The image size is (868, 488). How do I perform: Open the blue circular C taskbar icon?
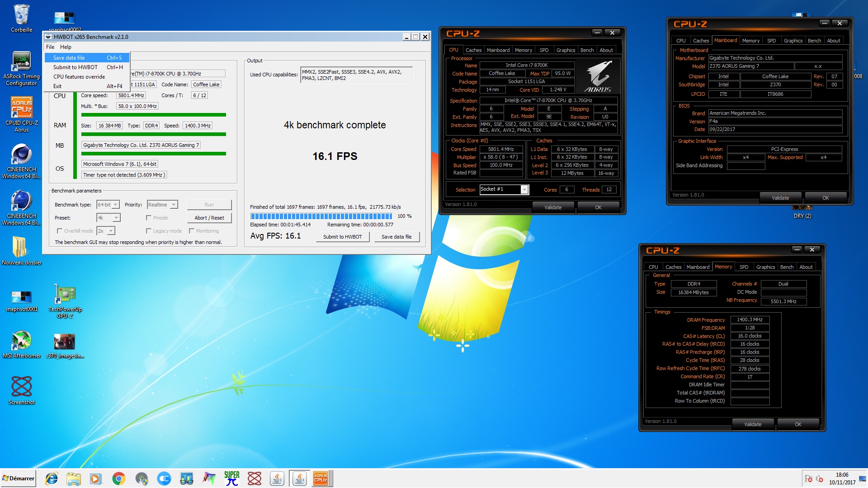click(x=164, y=479)
